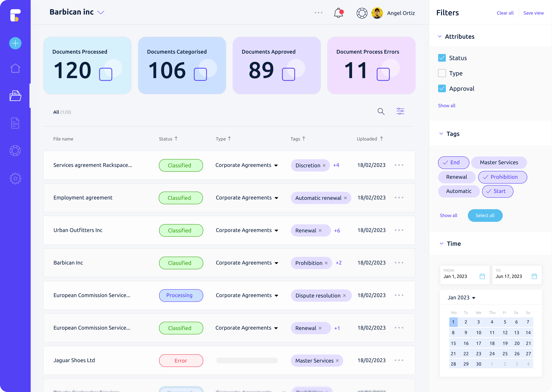Open the settings gear in sidebar

point(15,179)
